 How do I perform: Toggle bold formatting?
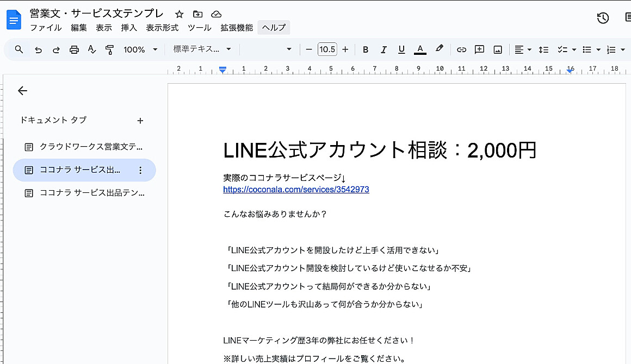(366, 50)
